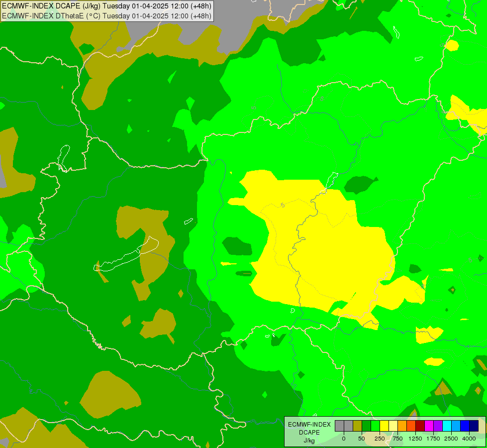Click the contour label 5 inside yellow area
Viewport: 487px width, 448px height.
point(283,205)
